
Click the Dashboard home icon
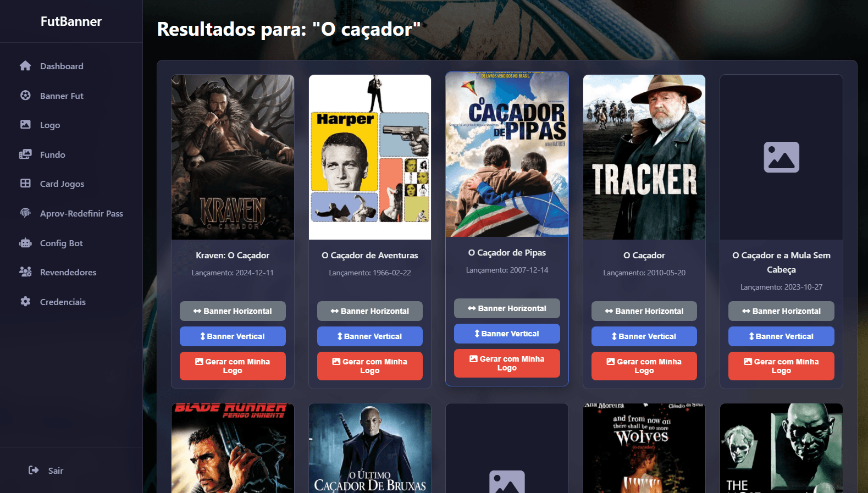(25, 66)
